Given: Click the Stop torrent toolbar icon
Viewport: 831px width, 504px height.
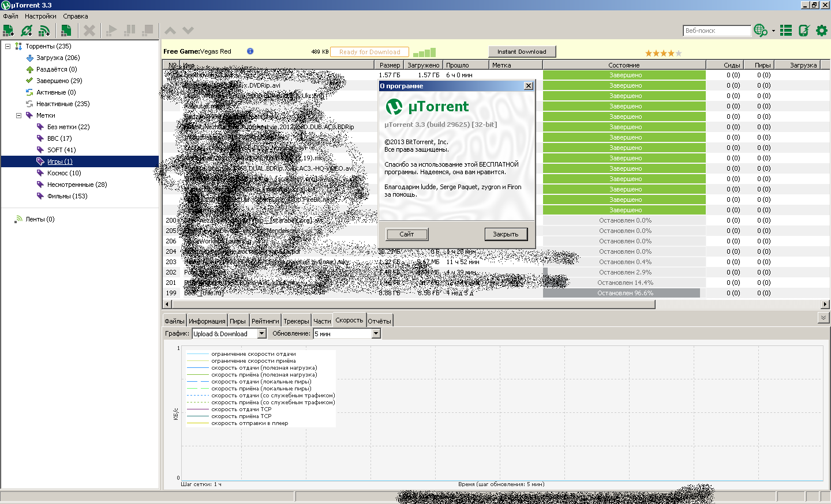Looking at the screenshot, I should [148, 30].
